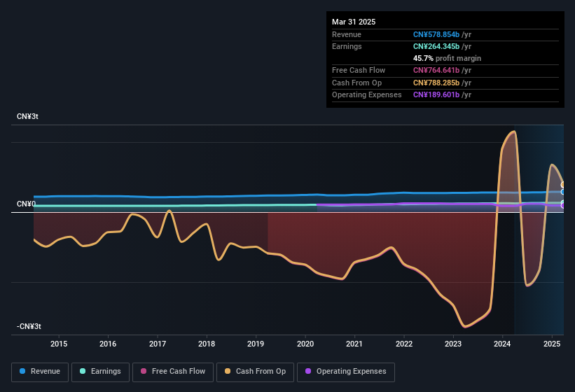
Task: Toggle the Cash From Op legend button
Action: [x=255, y=372]
